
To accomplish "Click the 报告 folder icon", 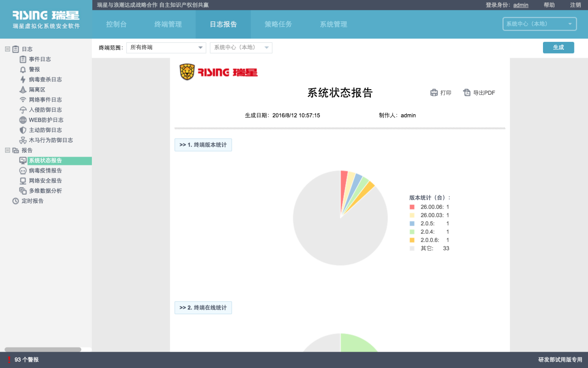I will (15, 150).
